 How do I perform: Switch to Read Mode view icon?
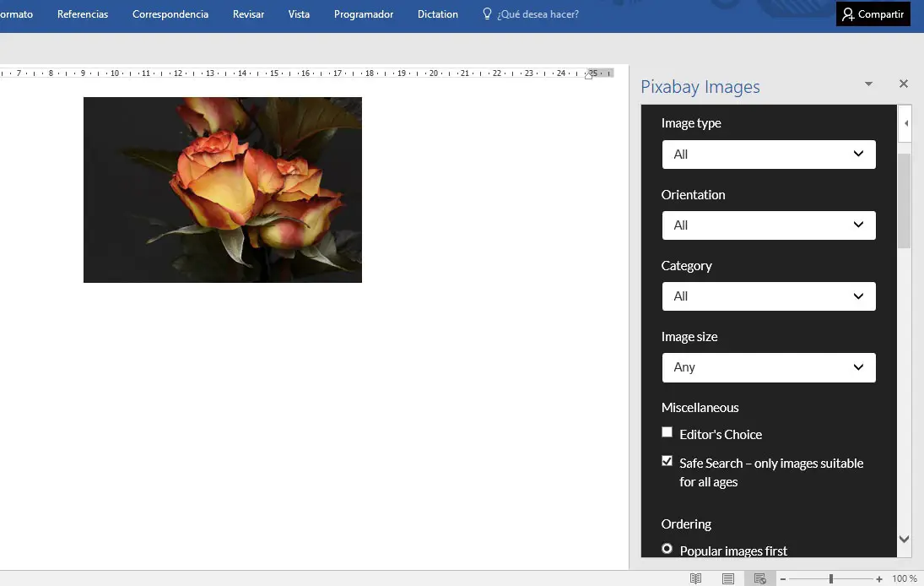tap(695, 579)
